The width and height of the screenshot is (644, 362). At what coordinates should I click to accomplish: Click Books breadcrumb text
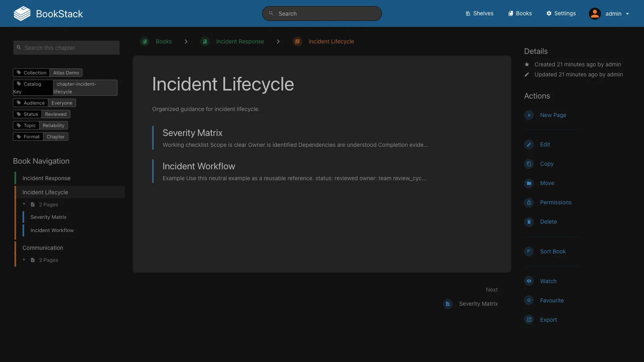[x=164, y=41]
